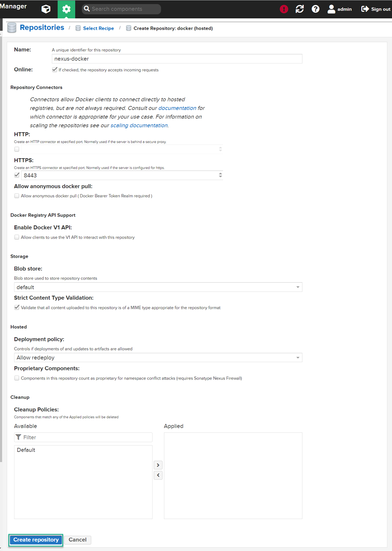Screen dimensions: 392x551
Task: Click the admin user account icon
Action: click(x=330, y=9)
